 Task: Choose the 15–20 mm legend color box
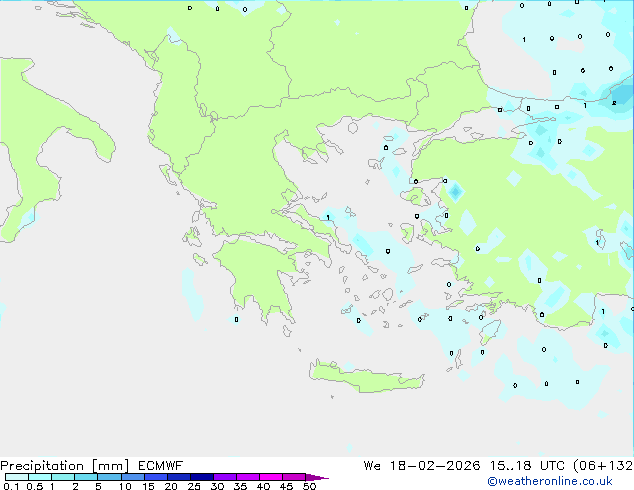click(x=155, y=477)
